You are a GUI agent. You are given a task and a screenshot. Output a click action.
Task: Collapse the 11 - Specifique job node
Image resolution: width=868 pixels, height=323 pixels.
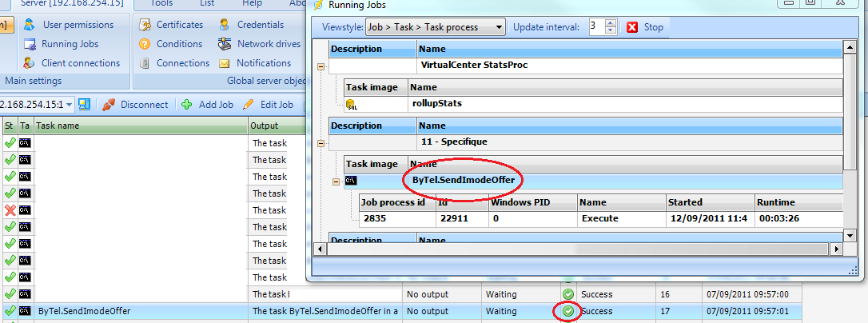tap(321, 144)
